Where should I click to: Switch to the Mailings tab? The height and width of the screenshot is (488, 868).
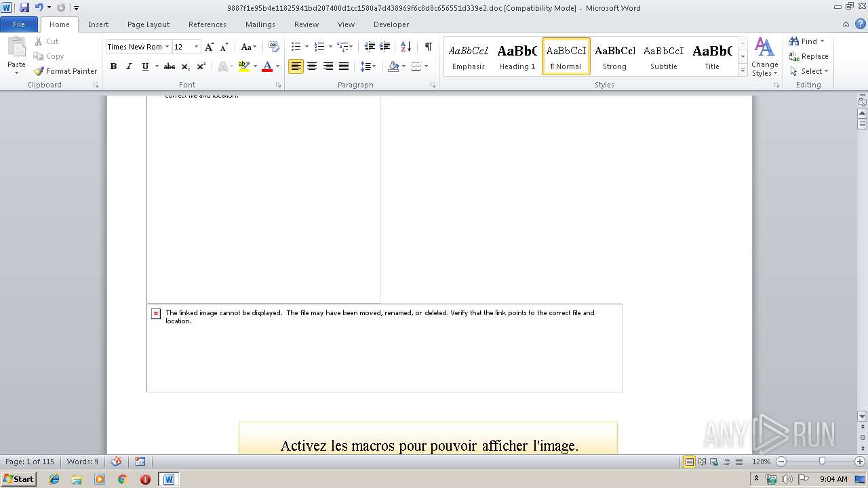coord(260,24)
